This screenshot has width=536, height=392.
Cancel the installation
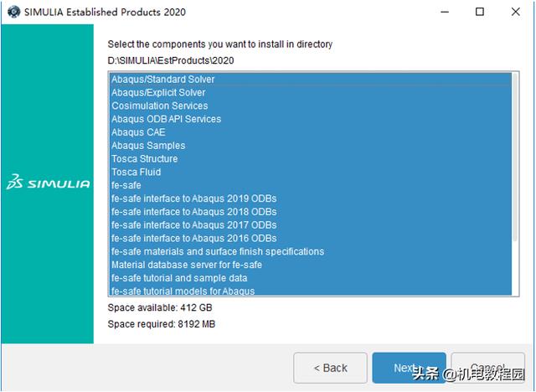coord(487,368)
